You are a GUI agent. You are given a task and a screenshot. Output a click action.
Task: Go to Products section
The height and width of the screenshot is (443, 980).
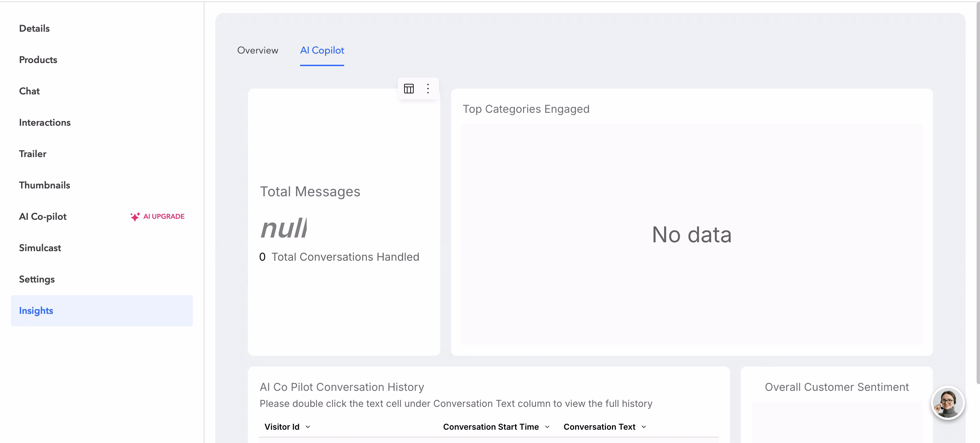pyautogui.click(x=38, y=60)
